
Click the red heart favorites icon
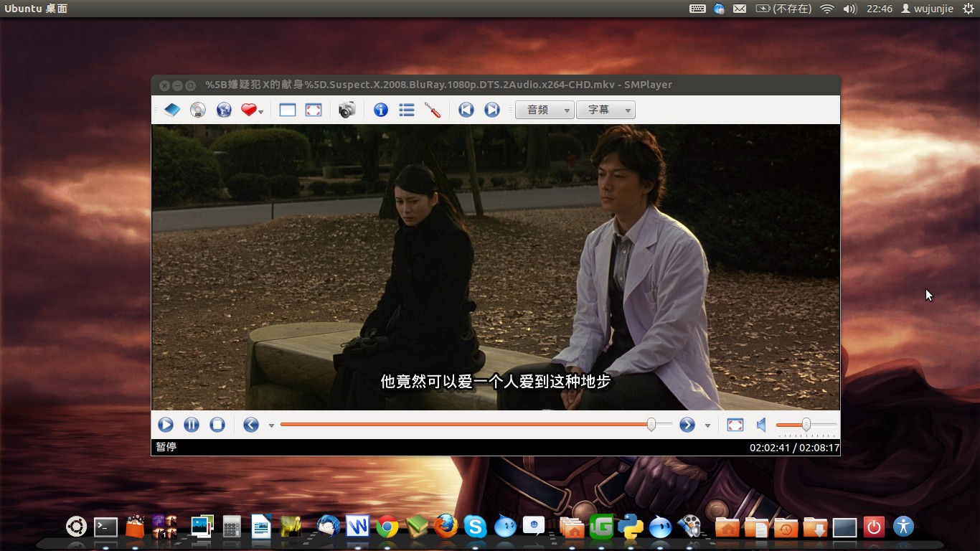click(248, 110)
